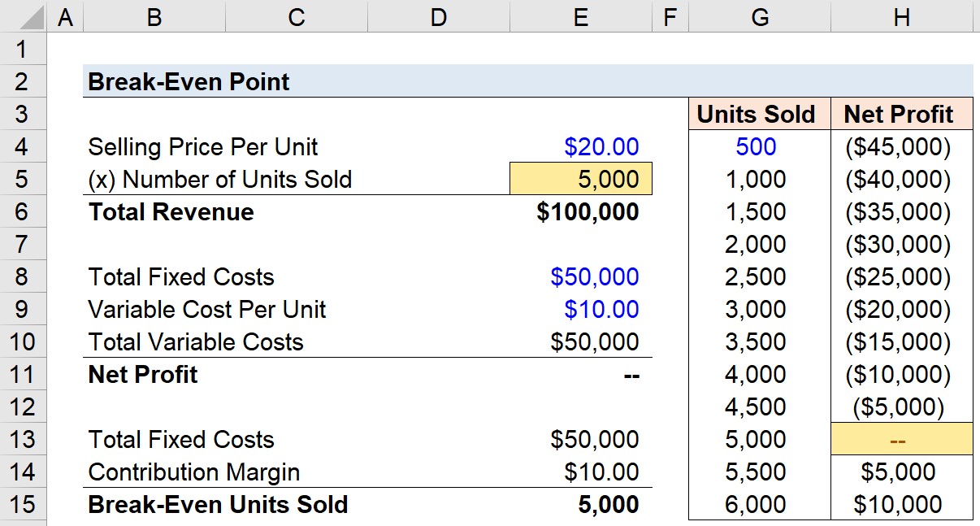980x526 pixels.
Task: Click the ($45,000) net profit cell
Action: 898,146
